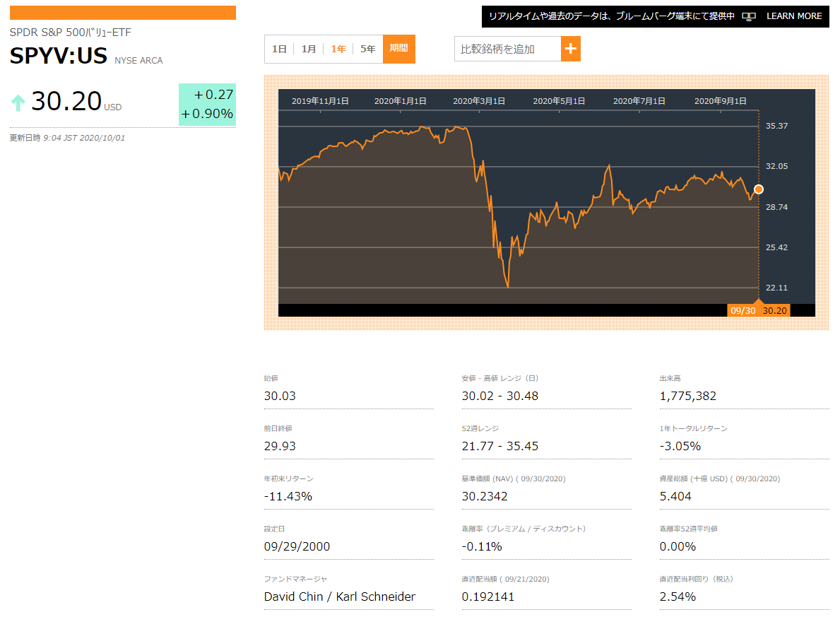Click the inception date 09/29/2000

click(297, 546)
